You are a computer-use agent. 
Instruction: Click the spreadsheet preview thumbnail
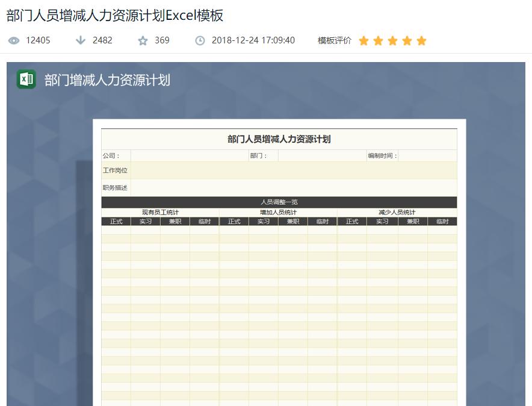coord(280,265)
